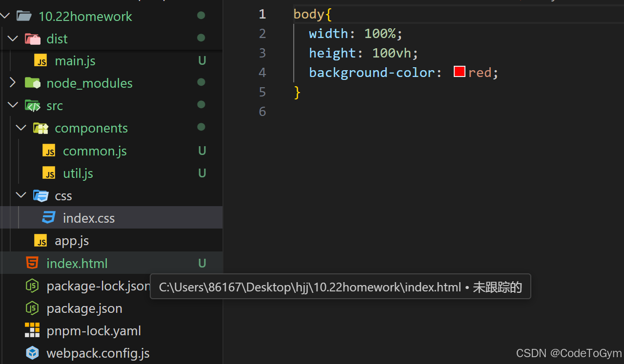
Task: Collapse the 10.22homework root folder chevron
Action: (5, 16)
